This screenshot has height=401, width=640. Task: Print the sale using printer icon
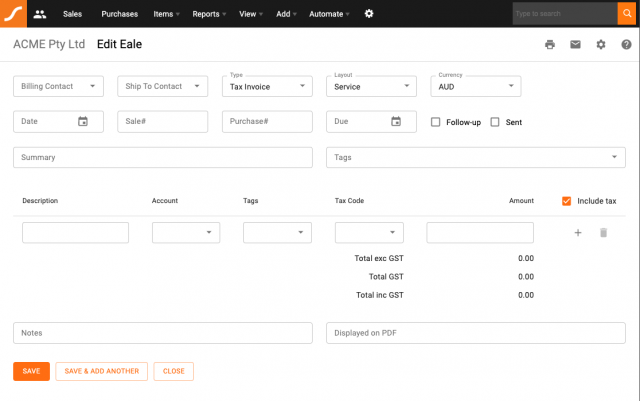click(x=550, y=45)
